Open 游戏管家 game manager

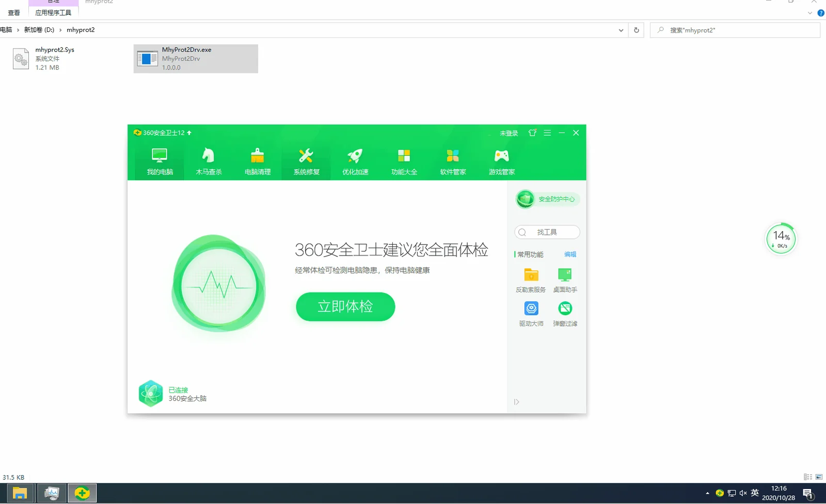502,161
